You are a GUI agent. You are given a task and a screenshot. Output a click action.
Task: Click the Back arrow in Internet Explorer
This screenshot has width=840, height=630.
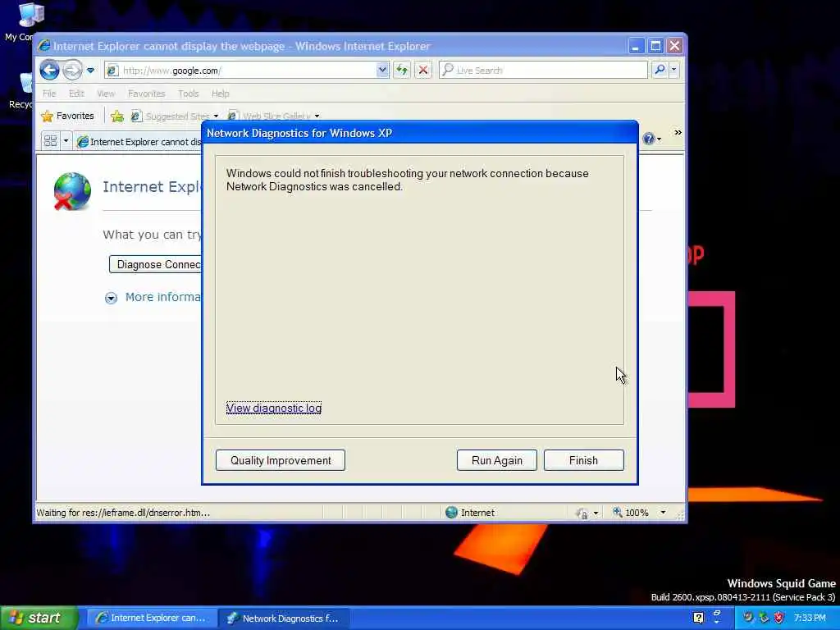(50, 71)
